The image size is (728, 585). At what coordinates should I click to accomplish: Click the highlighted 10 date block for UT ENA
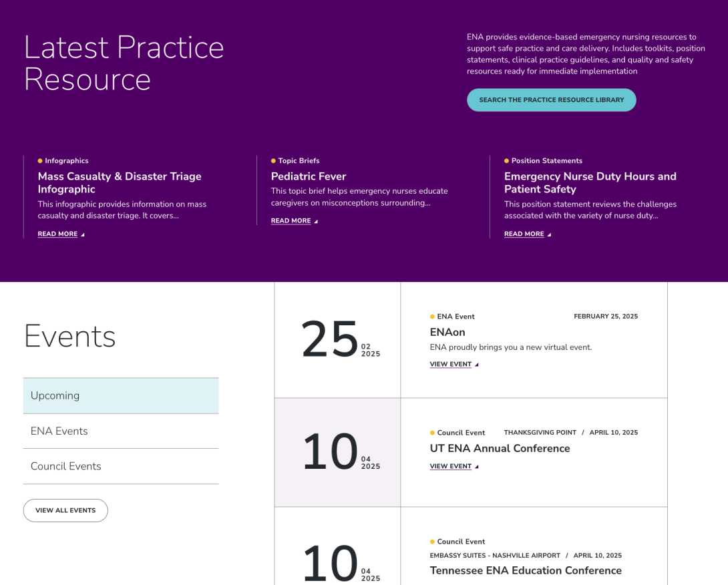337,452
